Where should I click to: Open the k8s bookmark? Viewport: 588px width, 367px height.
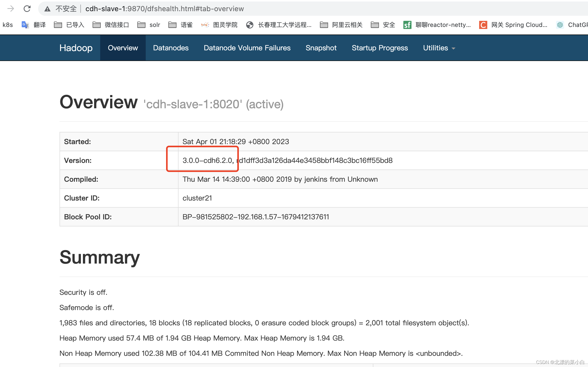[x=8, y=25]
